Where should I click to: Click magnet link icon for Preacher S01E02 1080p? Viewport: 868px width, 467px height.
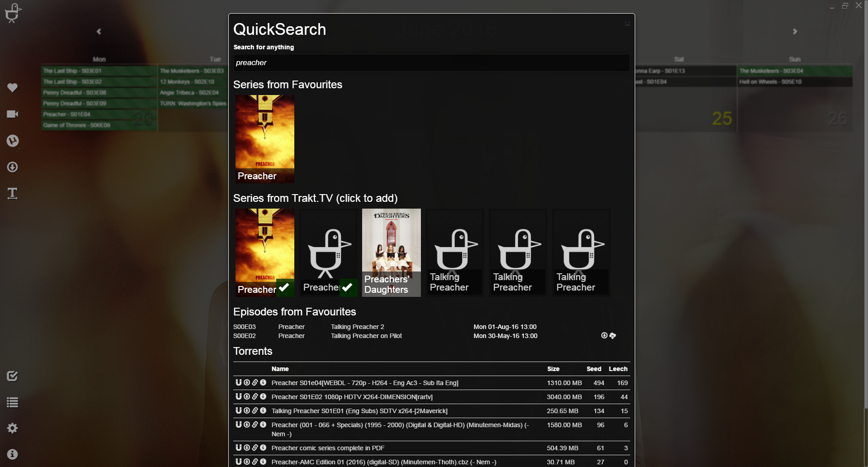click(255, 396)
